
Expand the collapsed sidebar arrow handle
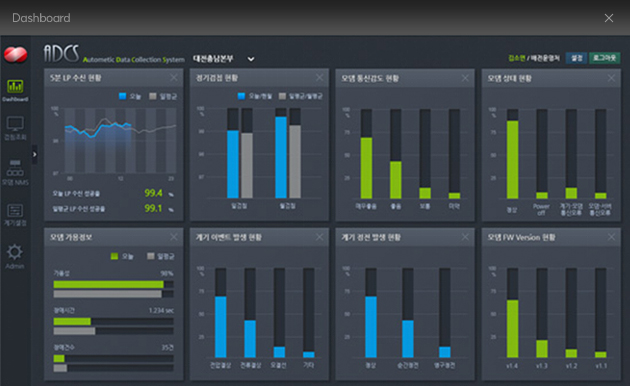[35, 154]
